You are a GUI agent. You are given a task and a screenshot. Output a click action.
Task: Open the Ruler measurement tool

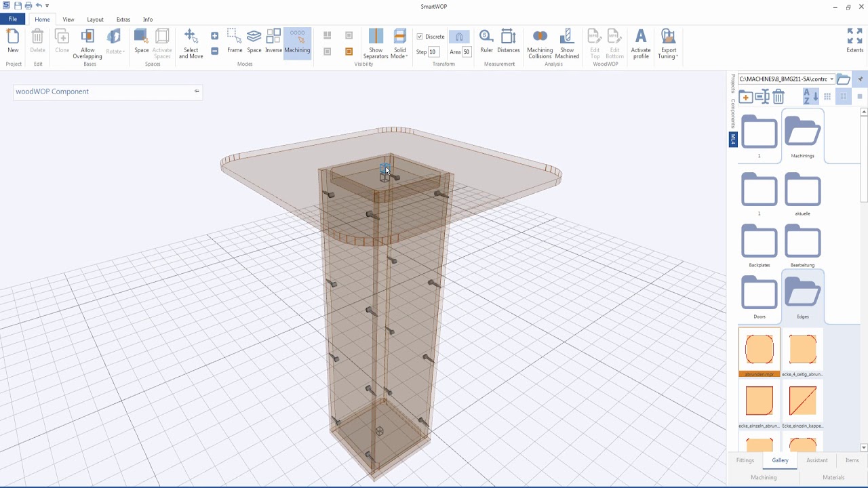486,41
